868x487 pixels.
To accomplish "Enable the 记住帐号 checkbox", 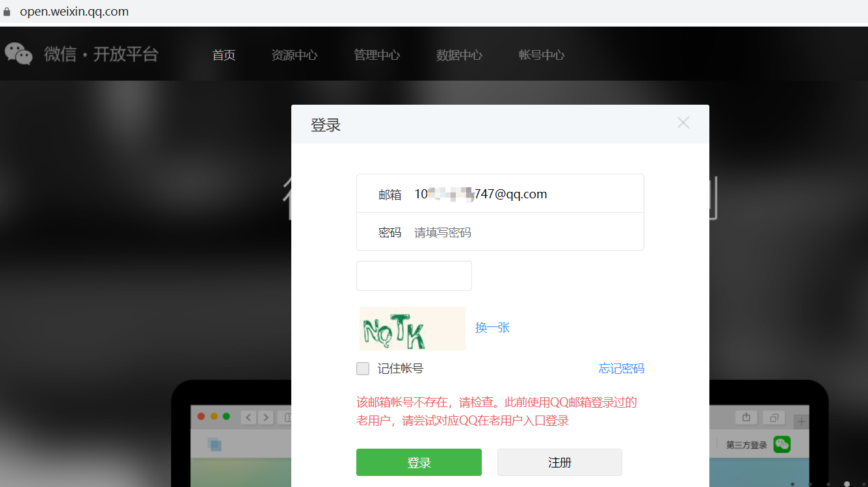I will pos(363,369).
